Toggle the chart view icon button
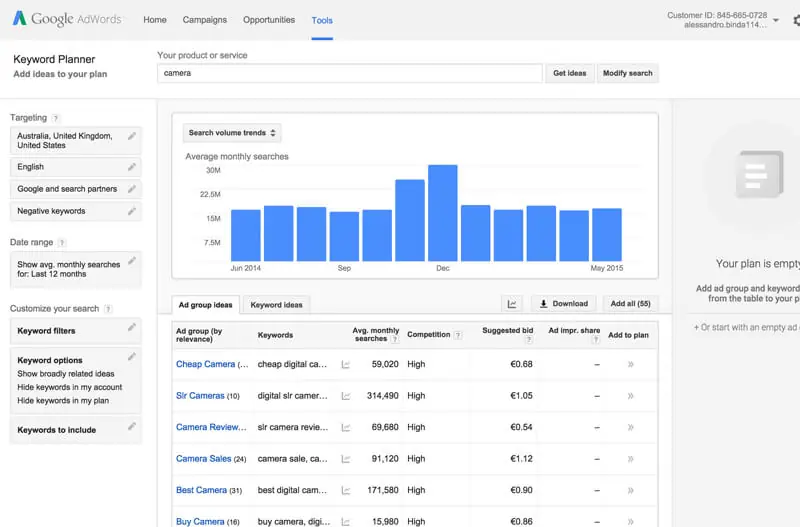 click(x=512, y=304)
